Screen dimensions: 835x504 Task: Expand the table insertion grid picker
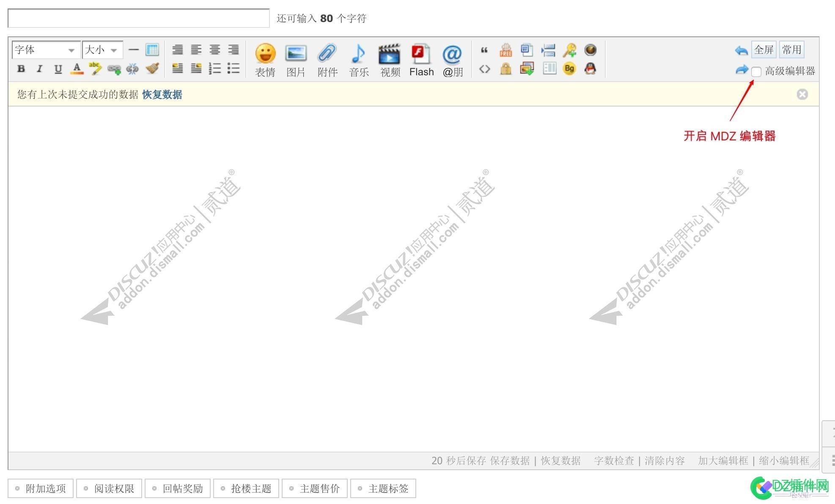(x=152, y=49)
